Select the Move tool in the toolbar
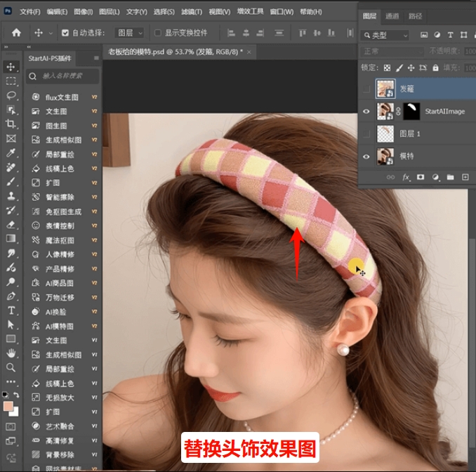 point(11,67)
